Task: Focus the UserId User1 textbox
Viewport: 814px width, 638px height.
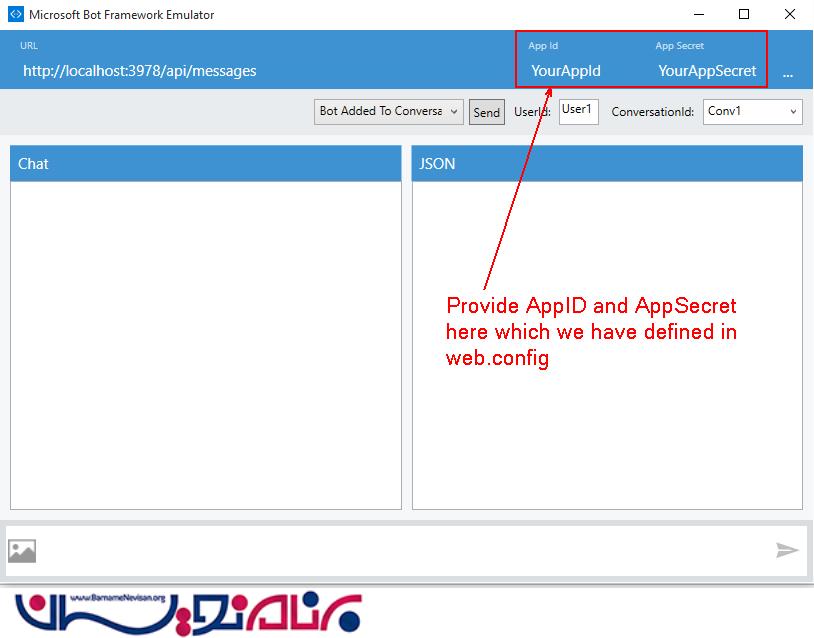Action: point(578,112)
